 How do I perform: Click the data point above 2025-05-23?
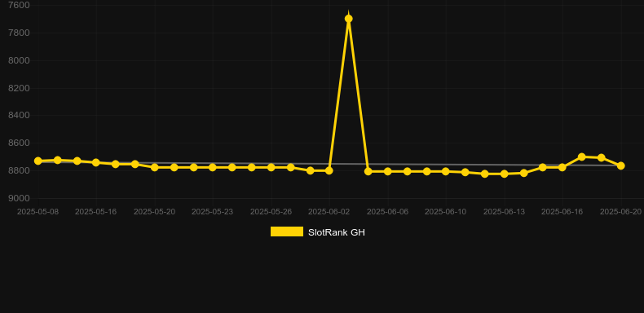click(x=212, y=168)
